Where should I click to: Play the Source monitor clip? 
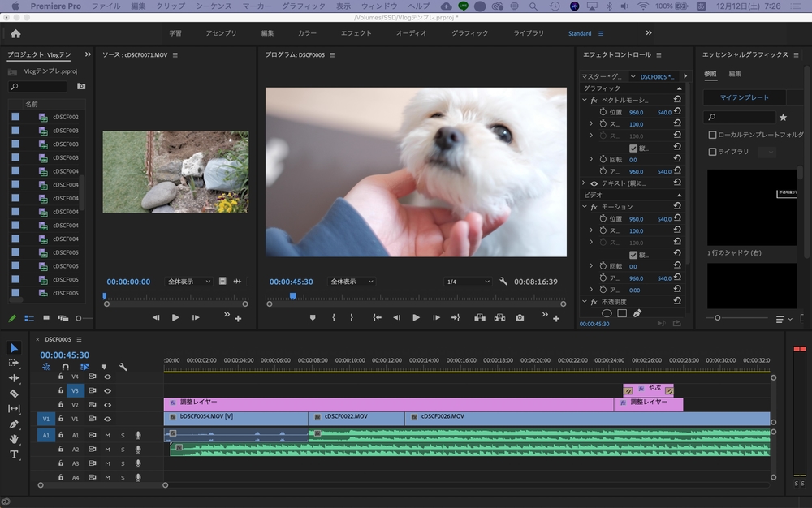tap(175, 317)
